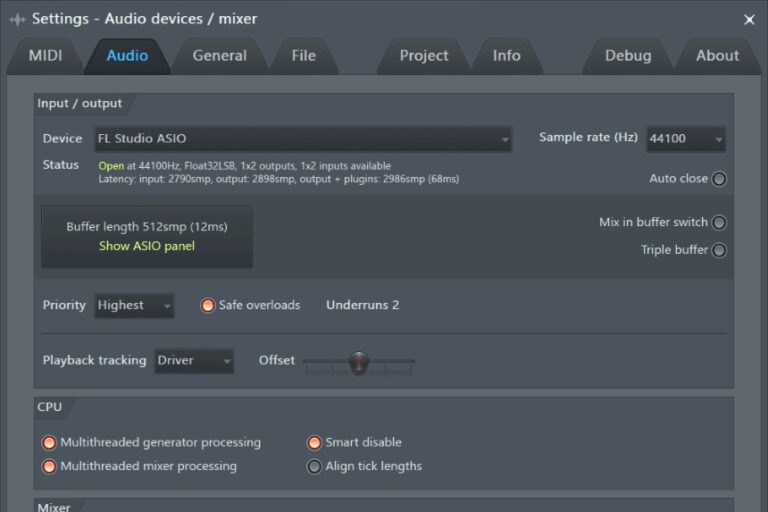The image size is (768, 512).
Task: Open the Project tab
Action: click(x=424, y=56)
